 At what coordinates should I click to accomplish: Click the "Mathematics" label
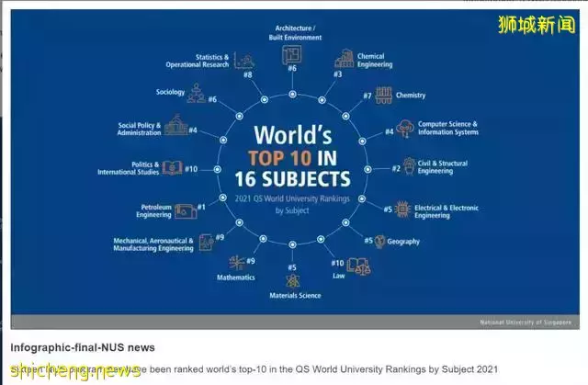point(236,277)
